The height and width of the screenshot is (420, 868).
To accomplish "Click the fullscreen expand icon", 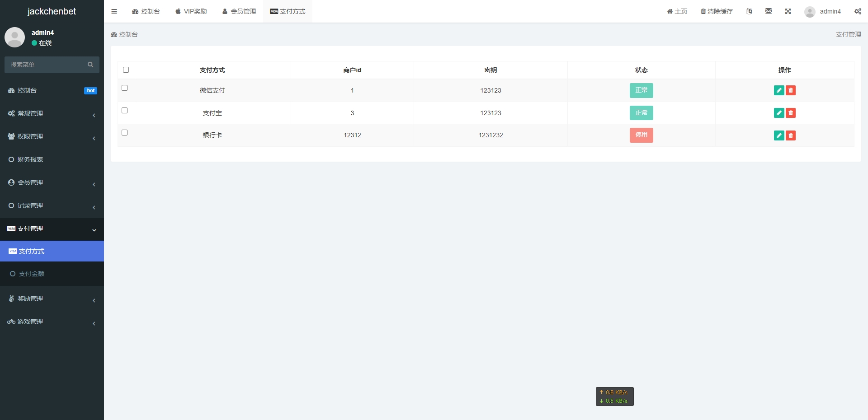I will pyautogui.click(x=788, y=11).
